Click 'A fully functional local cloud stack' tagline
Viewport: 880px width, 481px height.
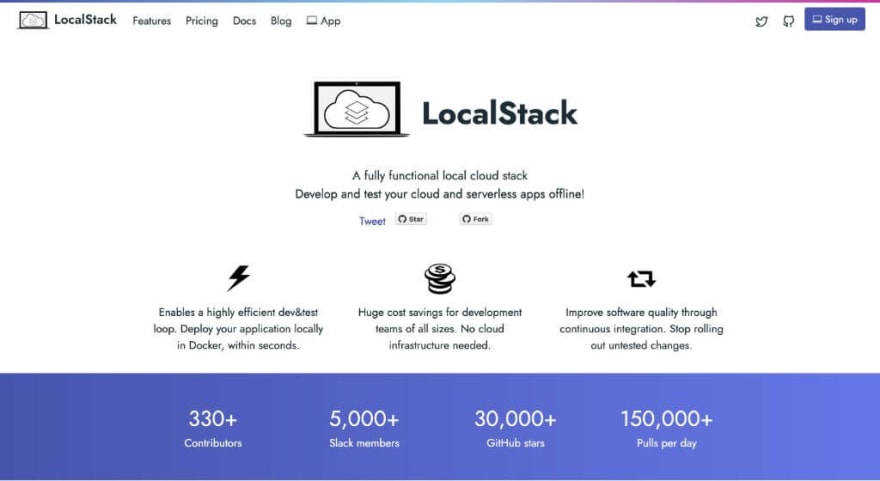(440, 176)
